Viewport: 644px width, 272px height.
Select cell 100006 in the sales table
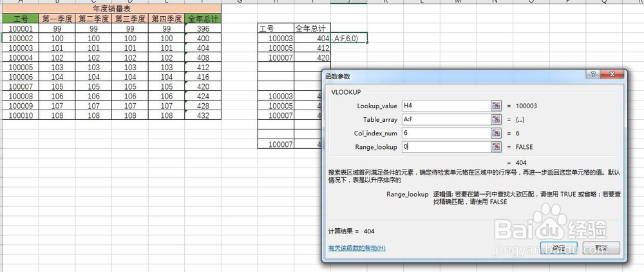click(x=21, y=77)
